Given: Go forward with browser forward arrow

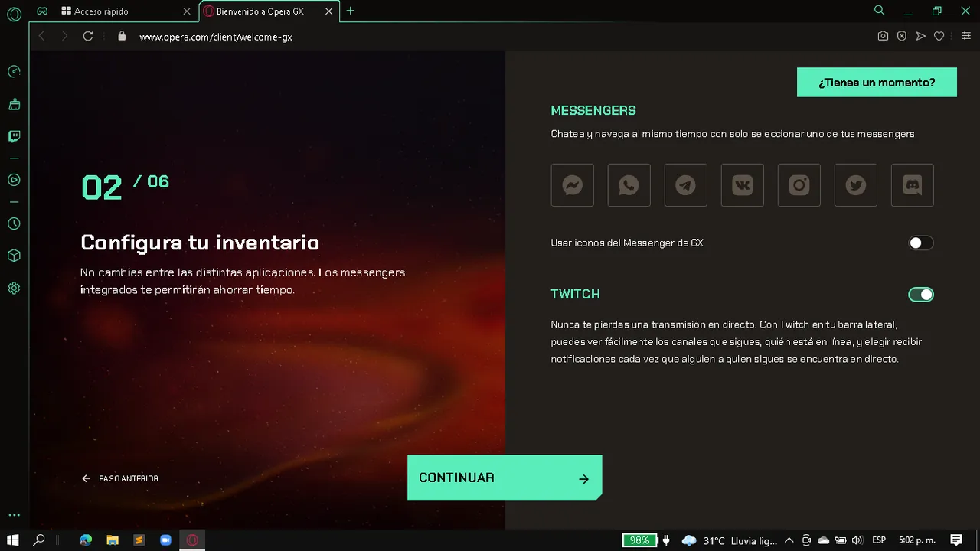Looking at the screenshot, I should [64, 36].
